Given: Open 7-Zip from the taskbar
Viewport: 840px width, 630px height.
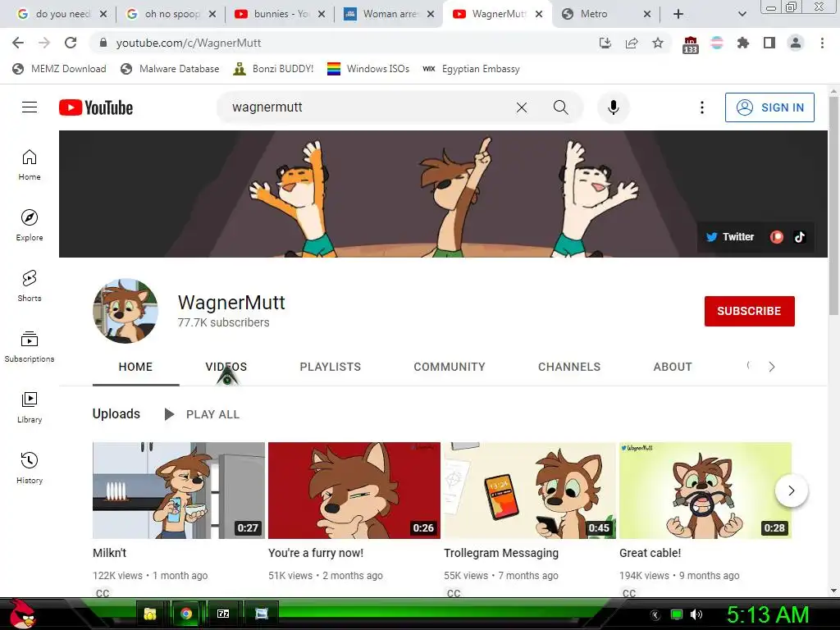Looking at the screenshot, I should tap(223, 614).
